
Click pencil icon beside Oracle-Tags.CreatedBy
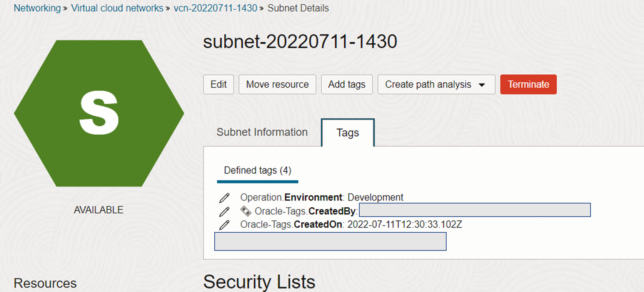224,211
